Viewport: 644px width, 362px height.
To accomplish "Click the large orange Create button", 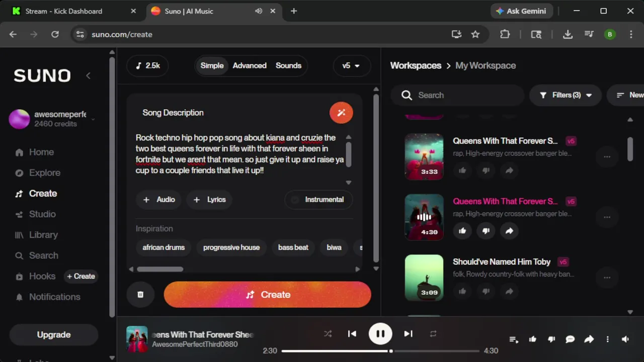I will 267,295.
